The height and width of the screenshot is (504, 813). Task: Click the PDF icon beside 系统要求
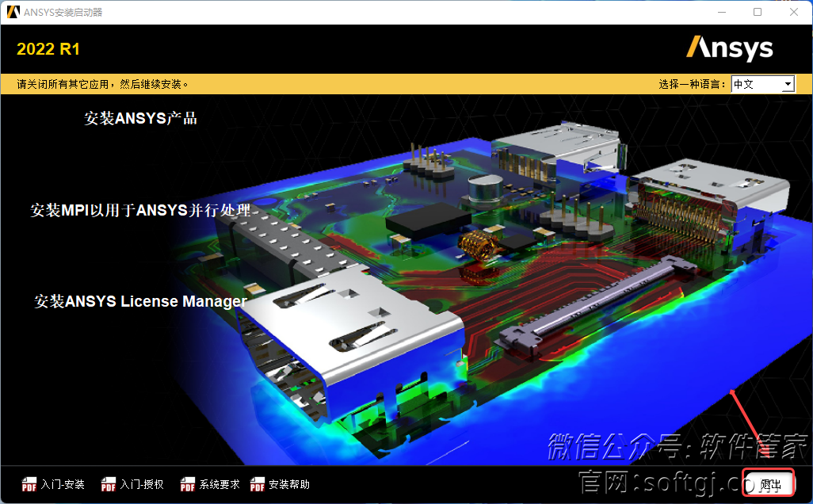point(188,485)
